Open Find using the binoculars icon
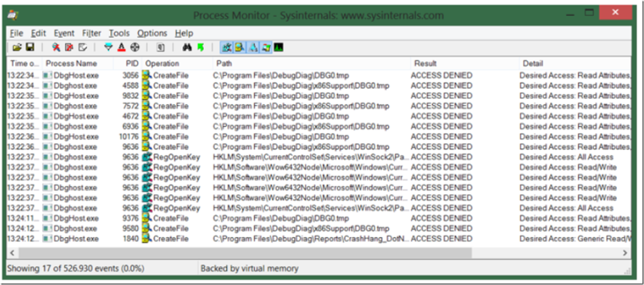 pos(187,47)
